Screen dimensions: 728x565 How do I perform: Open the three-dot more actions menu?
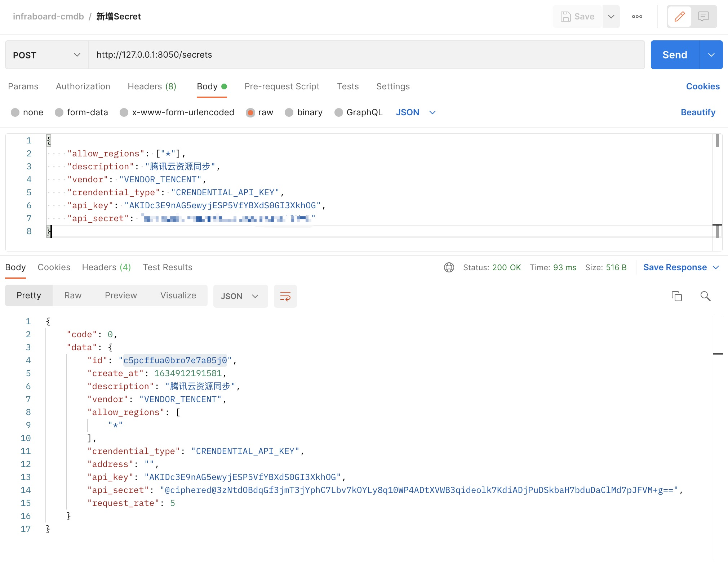pyautogui.click(x=637, y=17)
